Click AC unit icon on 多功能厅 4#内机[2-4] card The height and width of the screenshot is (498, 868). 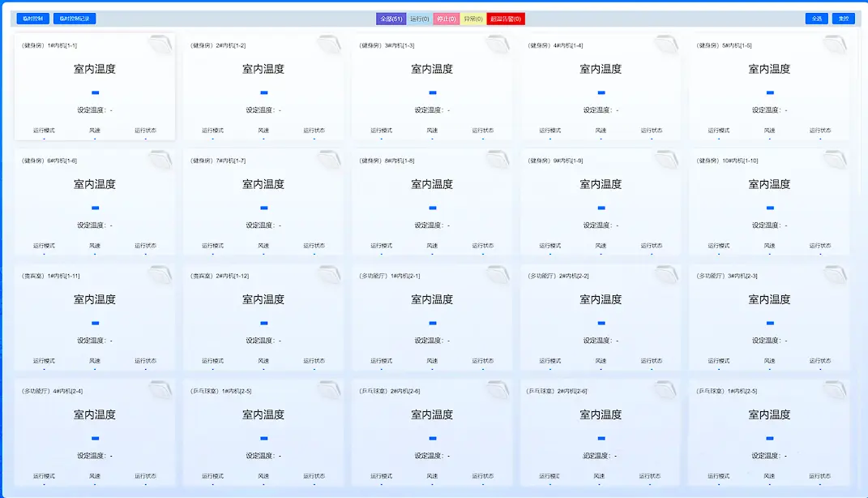(x=160, y=390)
